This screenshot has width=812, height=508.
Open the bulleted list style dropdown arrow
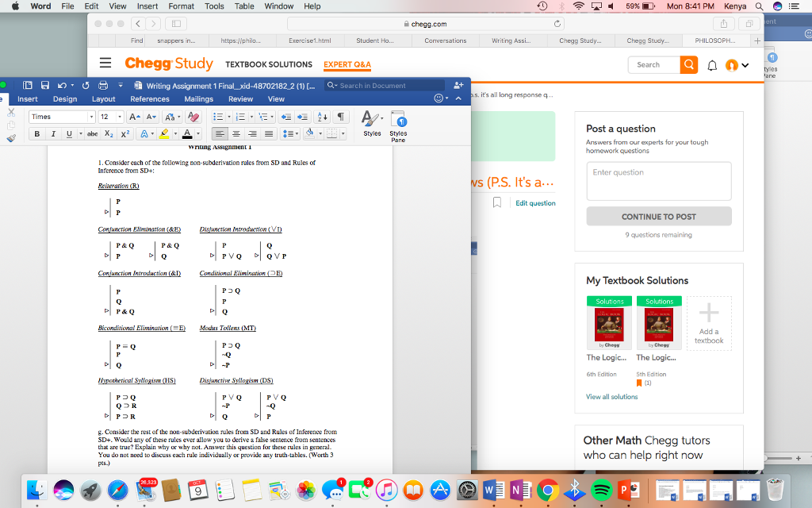(229, 117)
